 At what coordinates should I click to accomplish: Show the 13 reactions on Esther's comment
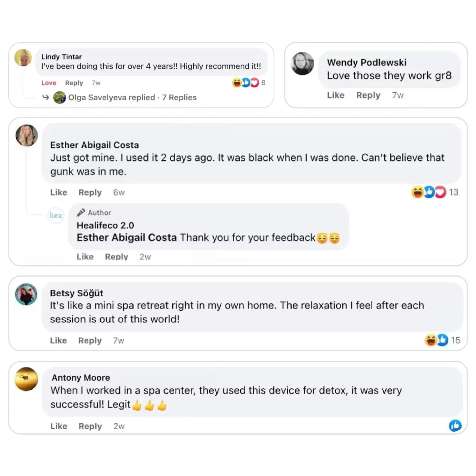[435, 192]
